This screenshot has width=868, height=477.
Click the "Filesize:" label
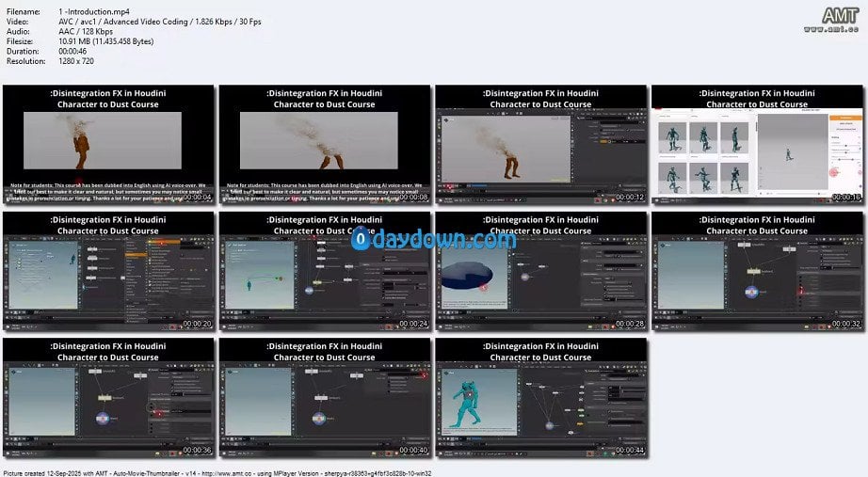tap(20, 41)
